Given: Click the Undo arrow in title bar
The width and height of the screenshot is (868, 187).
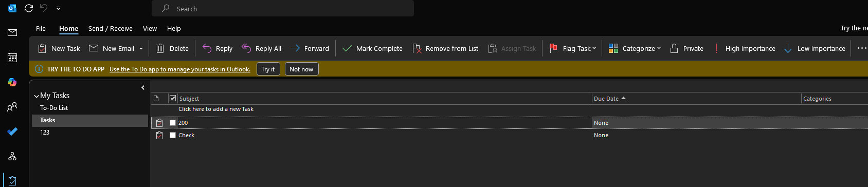Looking at the screenshot, I should [x=44, y=8].
